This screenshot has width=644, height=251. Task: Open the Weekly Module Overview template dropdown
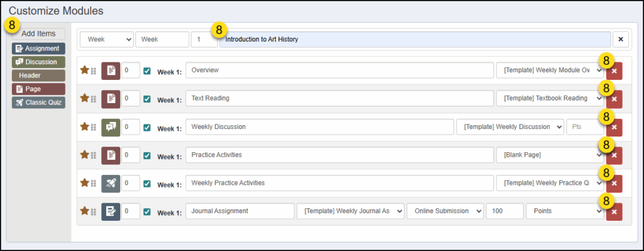click(550, 70)
